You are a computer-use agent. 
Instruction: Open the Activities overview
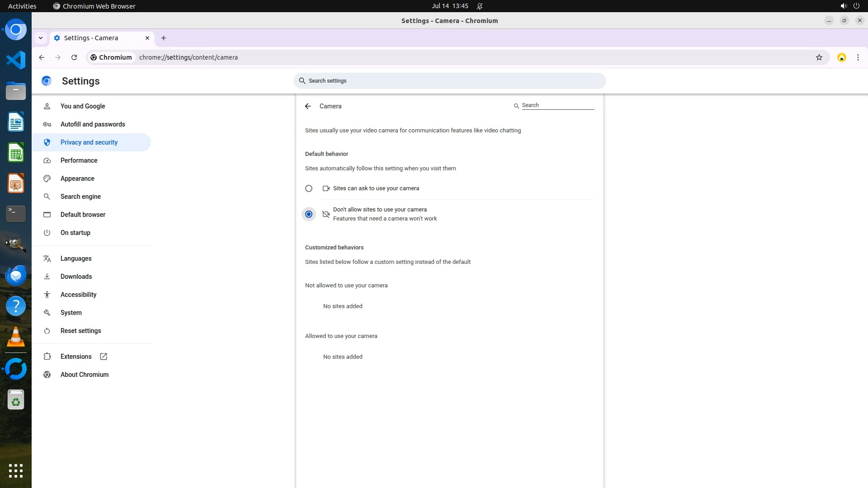coord(22,6)
